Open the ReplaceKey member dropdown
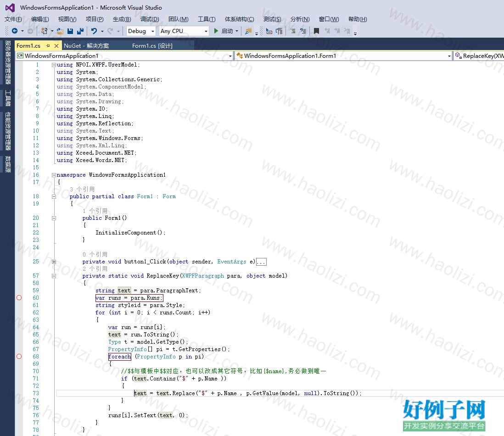Screen dimensions: 504x436 (x=479, y=56)
